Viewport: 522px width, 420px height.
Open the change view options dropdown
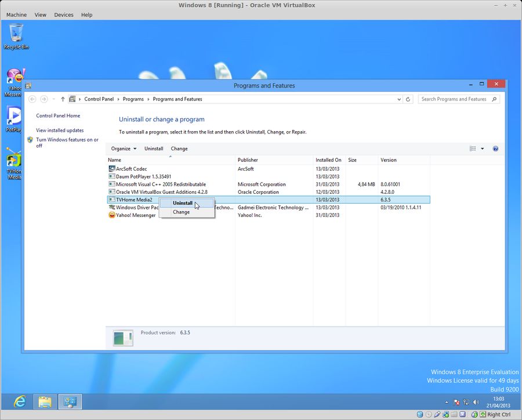[x=482, y=149]
